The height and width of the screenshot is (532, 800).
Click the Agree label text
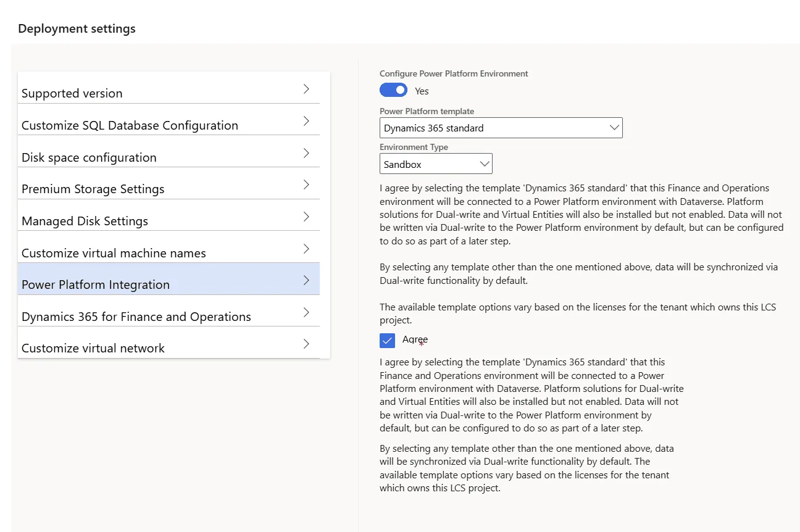click(415, 339)
